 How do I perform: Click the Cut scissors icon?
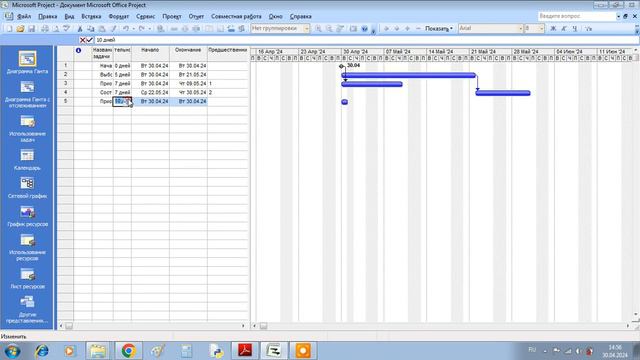tap(80, 29)
